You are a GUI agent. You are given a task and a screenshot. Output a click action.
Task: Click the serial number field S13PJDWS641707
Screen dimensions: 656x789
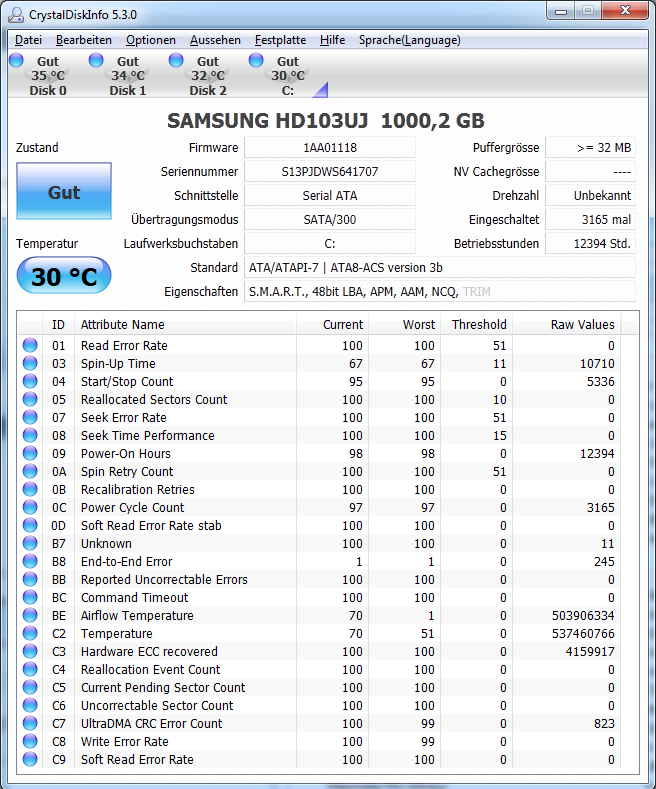coord(330,172)
